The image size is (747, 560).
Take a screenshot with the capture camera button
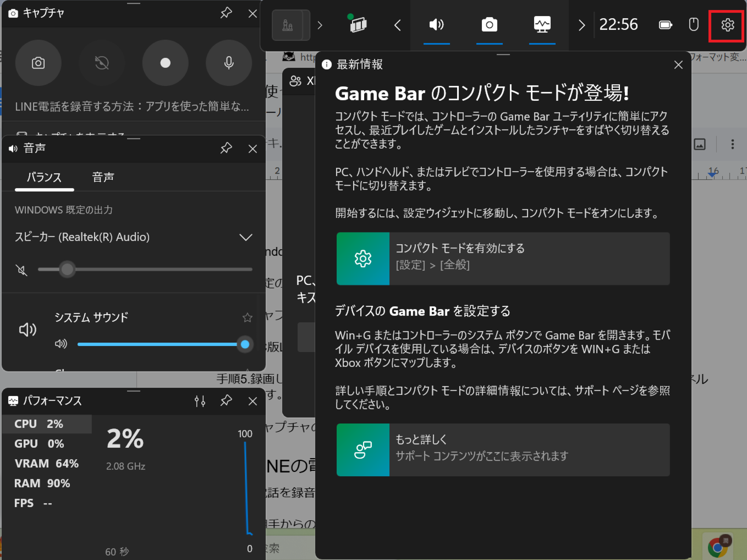[38, 63]
